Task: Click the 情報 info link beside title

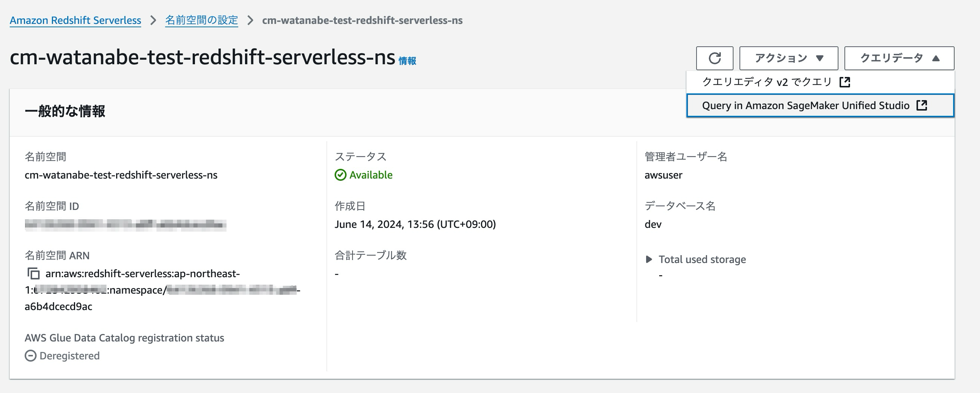Action: (x=407, y=61)
